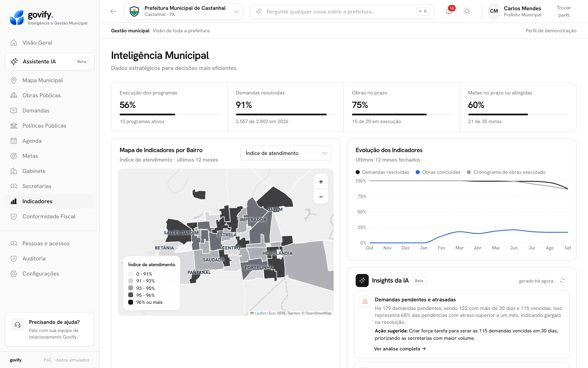Open Conformidade Fiscal
This screenshot has width=588, height=368.
click(x=50, y=216)
